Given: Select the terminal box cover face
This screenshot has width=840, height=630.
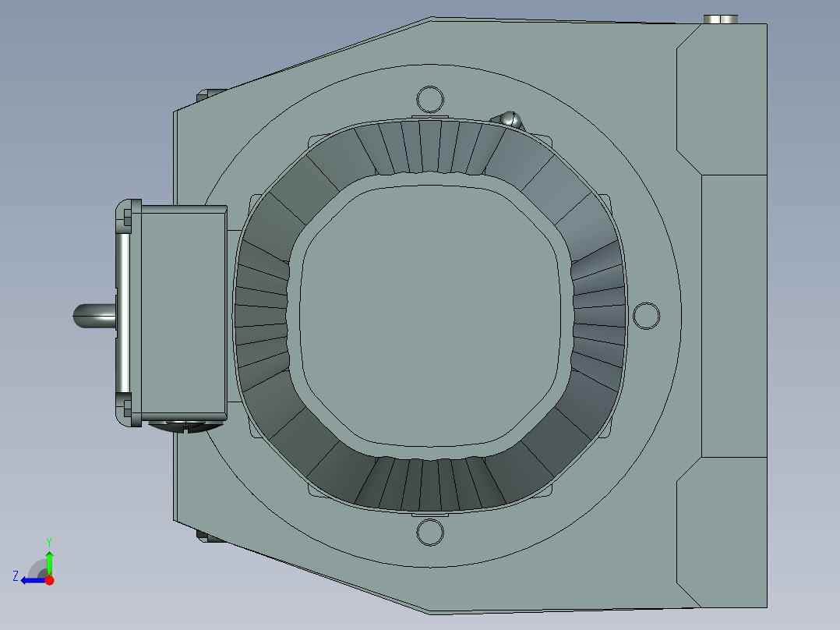Looking at the screenshot, I should (x=182, y=313).
